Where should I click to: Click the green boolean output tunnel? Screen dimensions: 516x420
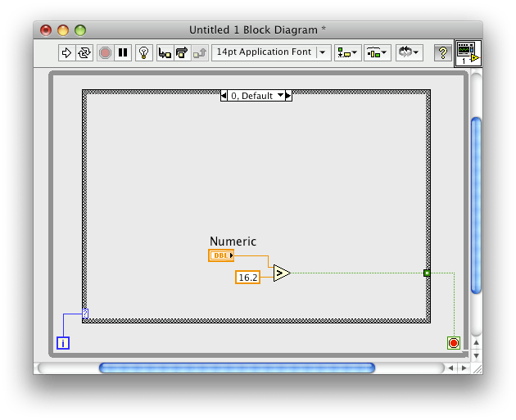coord(427,273)
